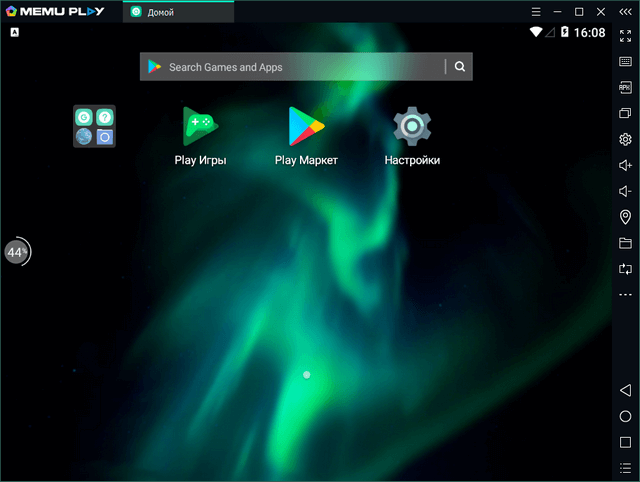Open the app folder on the home screen
640x482 pixels.
(x=94, y=126)
